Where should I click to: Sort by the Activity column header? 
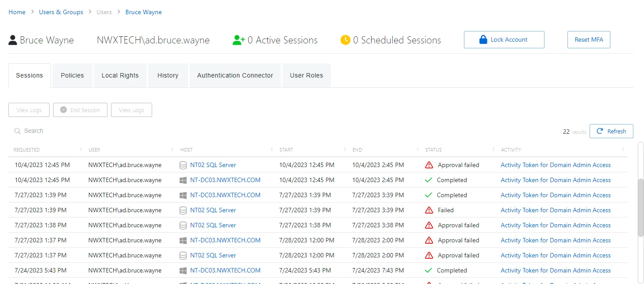tap(511, 150)
